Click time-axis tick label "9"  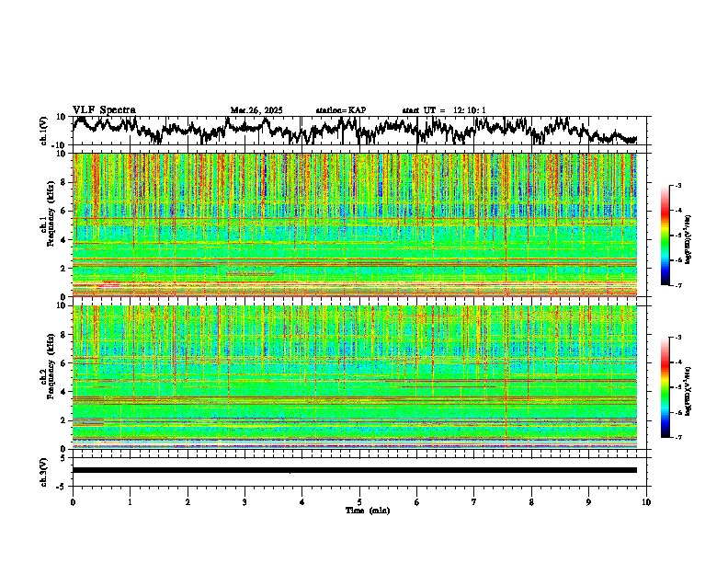click(x=588, y=502)
